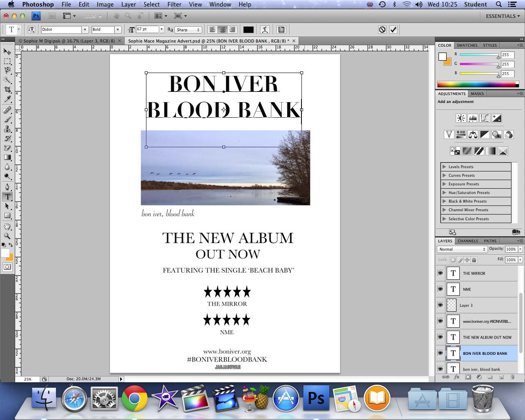Click the red channel slider

[479, 55]
